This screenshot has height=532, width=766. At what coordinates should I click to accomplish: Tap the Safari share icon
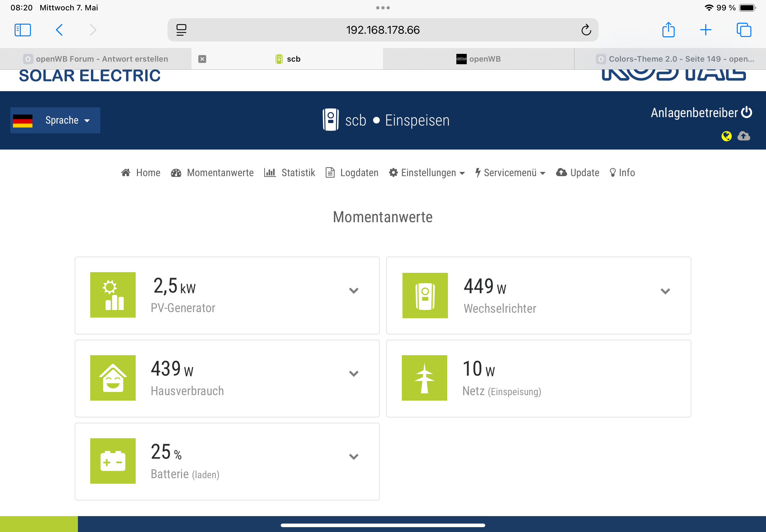coord(668,30)
